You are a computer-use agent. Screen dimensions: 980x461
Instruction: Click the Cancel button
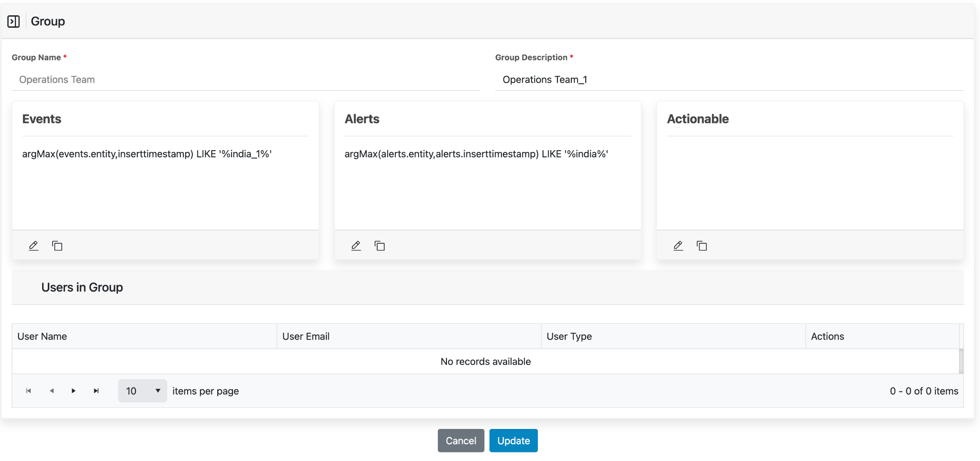click(461, 441)
